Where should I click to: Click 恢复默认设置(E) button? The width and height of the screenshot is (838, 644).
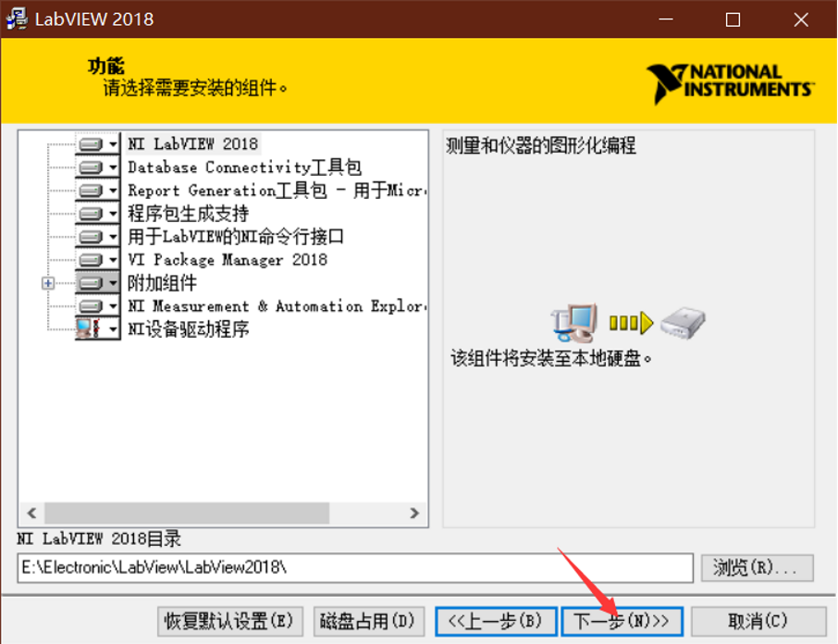[229, 622]
